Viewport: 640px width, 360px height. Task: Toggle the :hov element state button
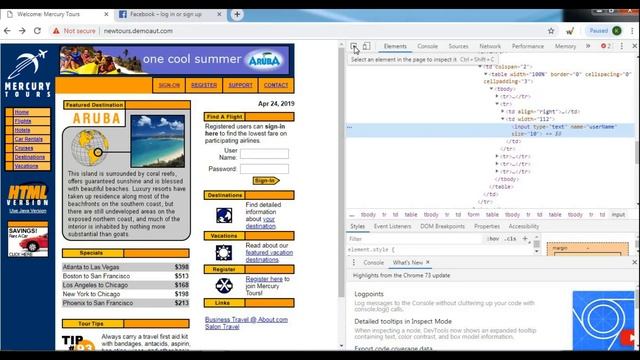pyautogui.click(x=493, y=239)
